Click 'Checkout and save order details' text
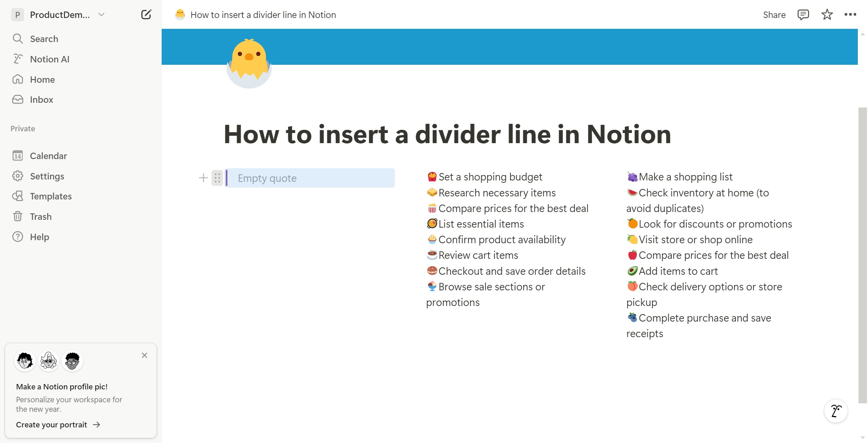Screen dimensions: 868x443 coord(512,271)
